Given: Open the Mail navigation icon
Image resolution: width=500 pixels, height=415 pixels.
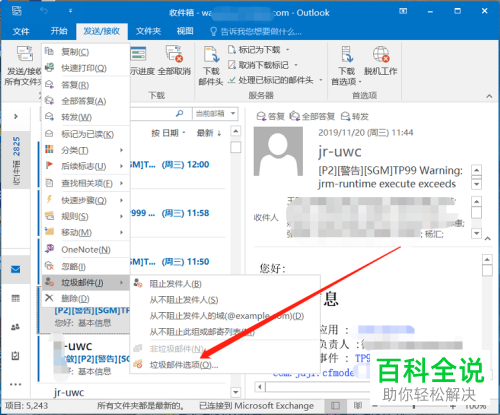Looking at the screenshot, I should pos(15,269).
